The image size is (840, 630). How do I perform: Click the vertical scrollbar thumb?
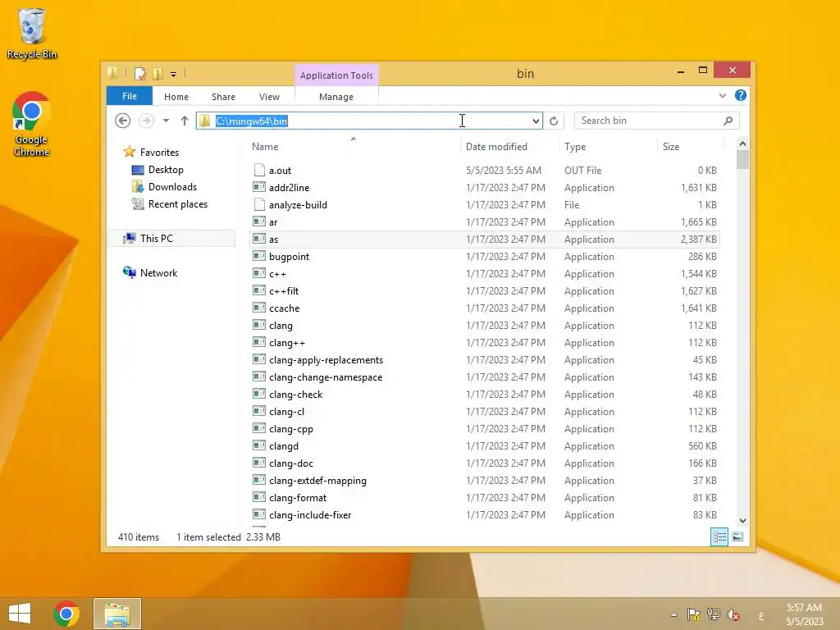(742, 160)
